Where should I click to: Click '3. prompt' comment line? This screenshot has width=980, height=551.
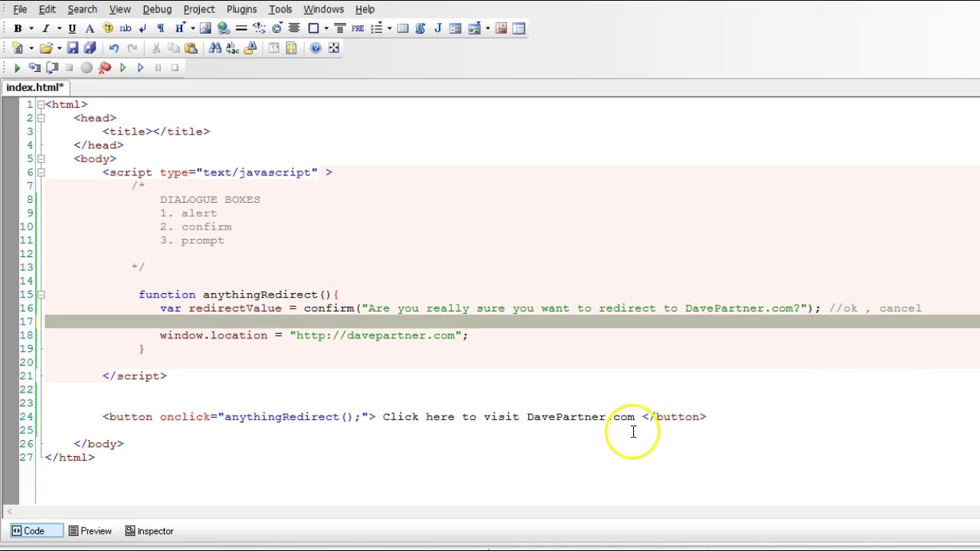[192, 240]
